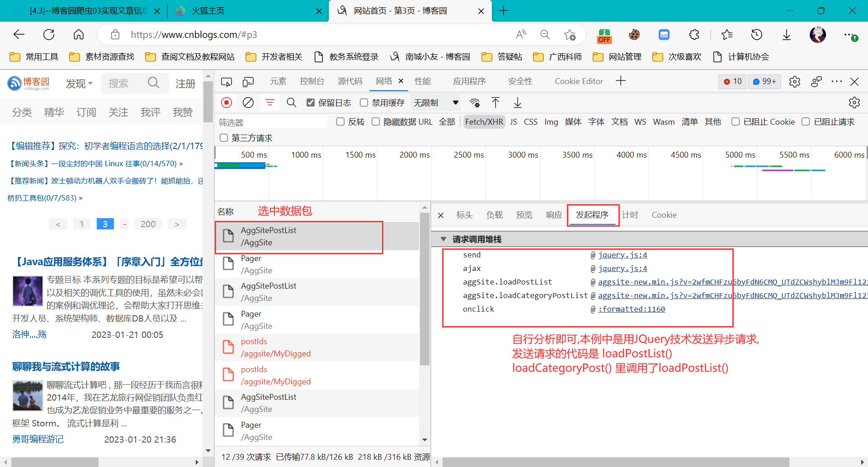Click the red record network log icon
The height and width of the screenshot is (467, 868).
[x=226, y=103]
